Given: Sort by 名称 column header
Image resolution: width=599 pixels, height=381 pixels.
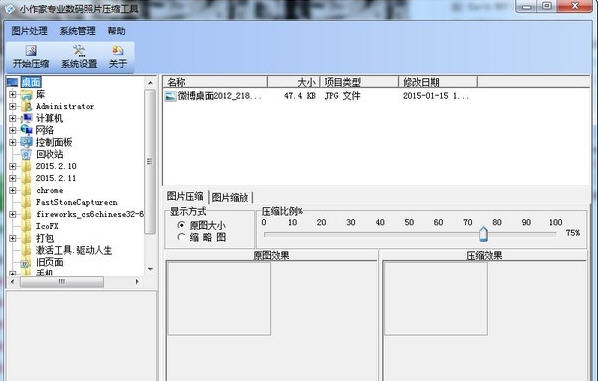Looking at the screenshot, I should pos(215,82).
